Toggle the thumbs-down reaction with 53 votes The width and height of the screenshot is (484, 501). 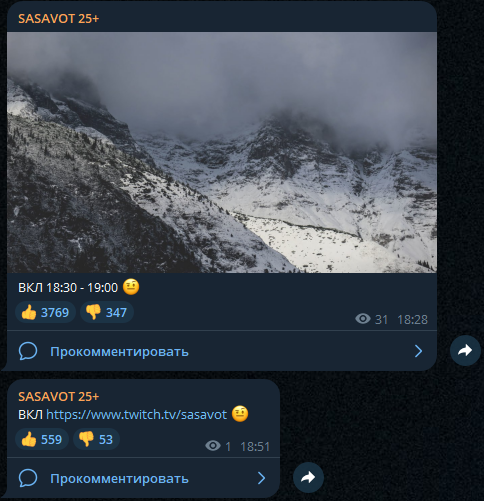tap(96, 439)
